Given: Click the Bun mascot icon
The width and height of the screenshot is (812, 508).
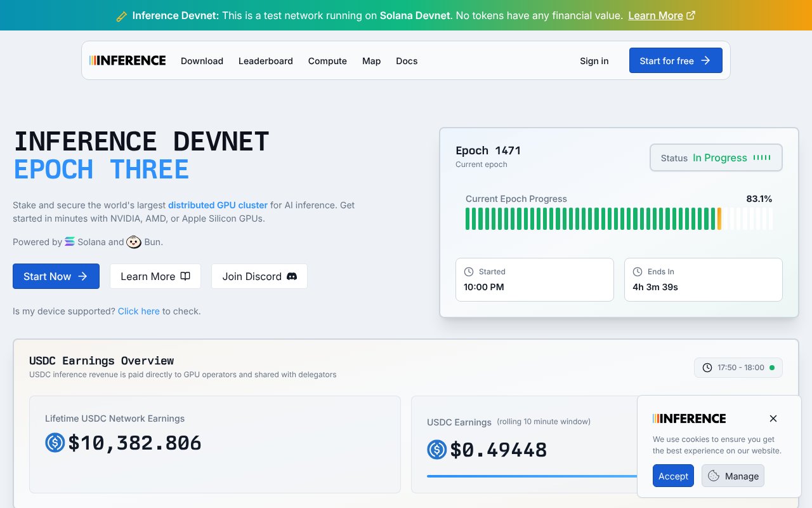Looking at the screenshot, I should point(134,242).
